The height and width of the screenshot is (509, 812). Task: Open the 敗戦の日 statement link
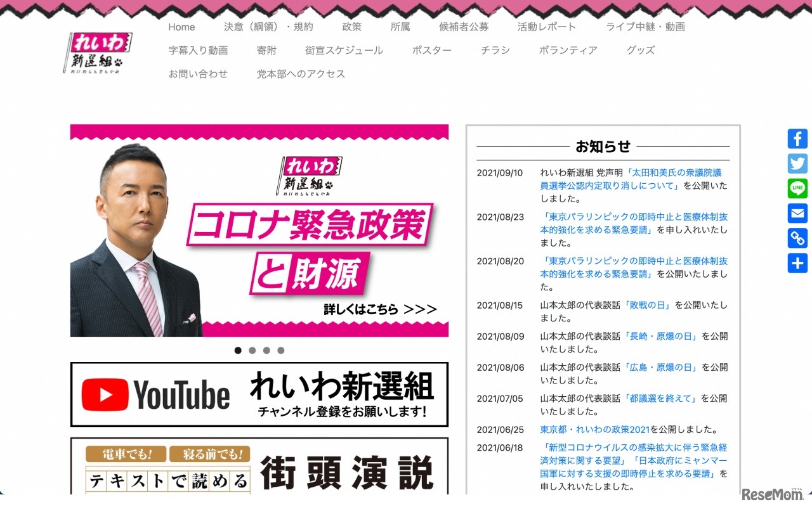coord(648,305)
